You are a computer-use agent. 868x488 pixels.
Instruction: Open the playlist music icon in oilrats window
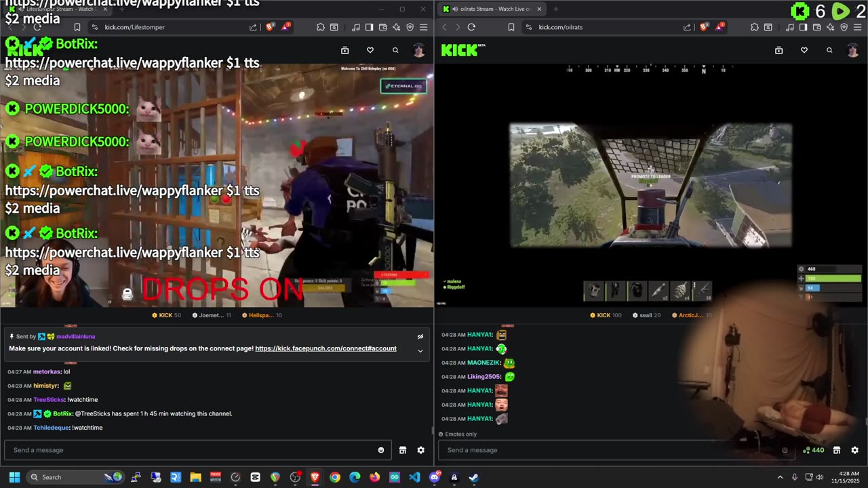pyautogui.click(x=789, y=27)
